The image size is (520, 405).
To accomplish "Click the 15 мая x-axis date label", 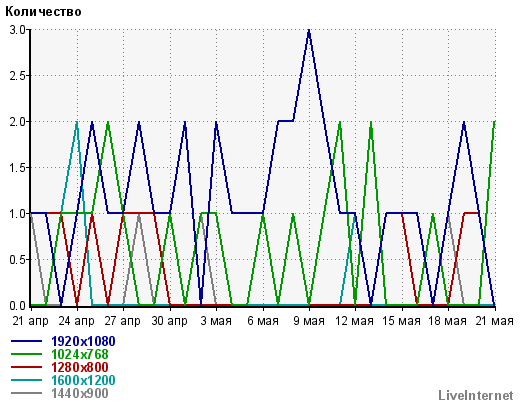I will point(401,321).
